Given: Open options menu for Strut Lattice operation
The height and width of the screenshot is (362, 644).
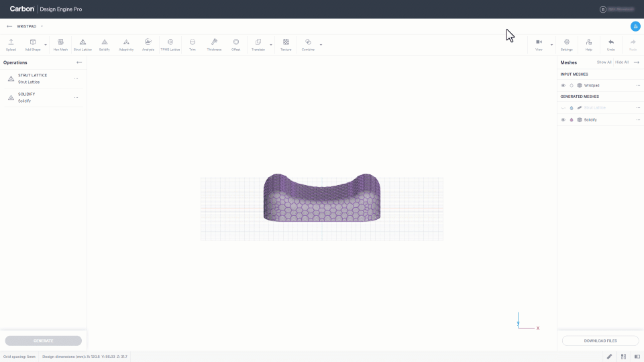Looking at the screenshot, I should coord(76,78).
